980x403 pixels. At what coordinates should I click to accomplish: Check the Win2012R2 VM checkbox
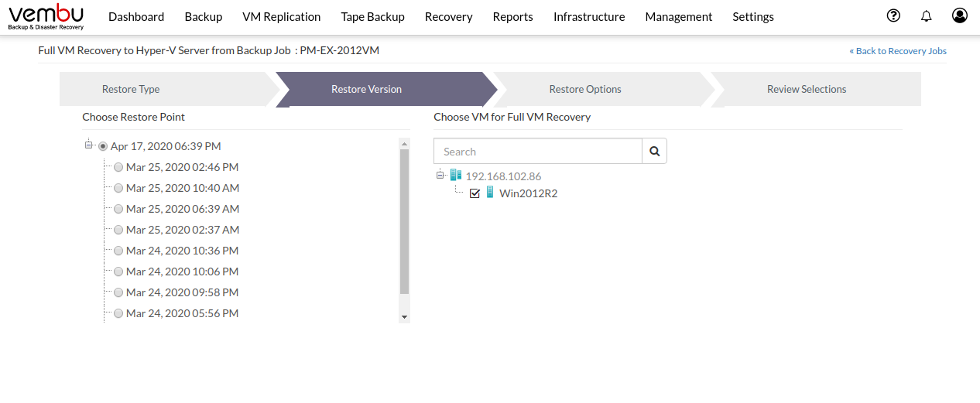[x=475, y=193]
